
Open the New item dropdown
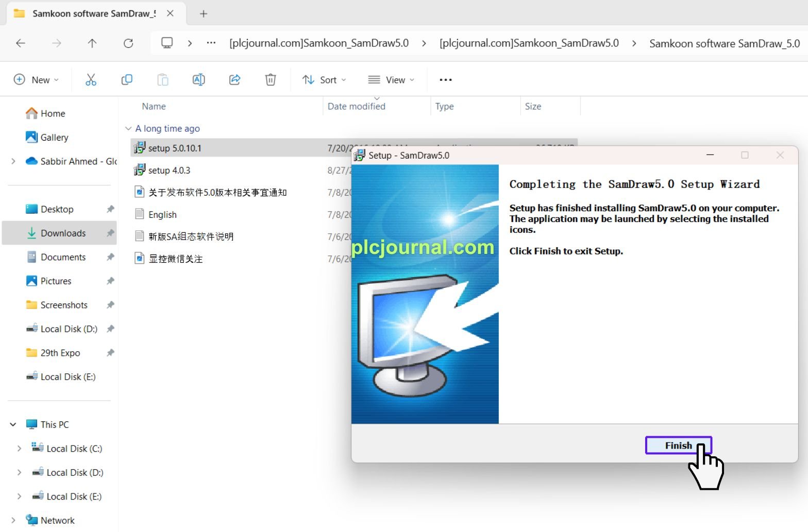pyautogui.click(x=36, y=80)
